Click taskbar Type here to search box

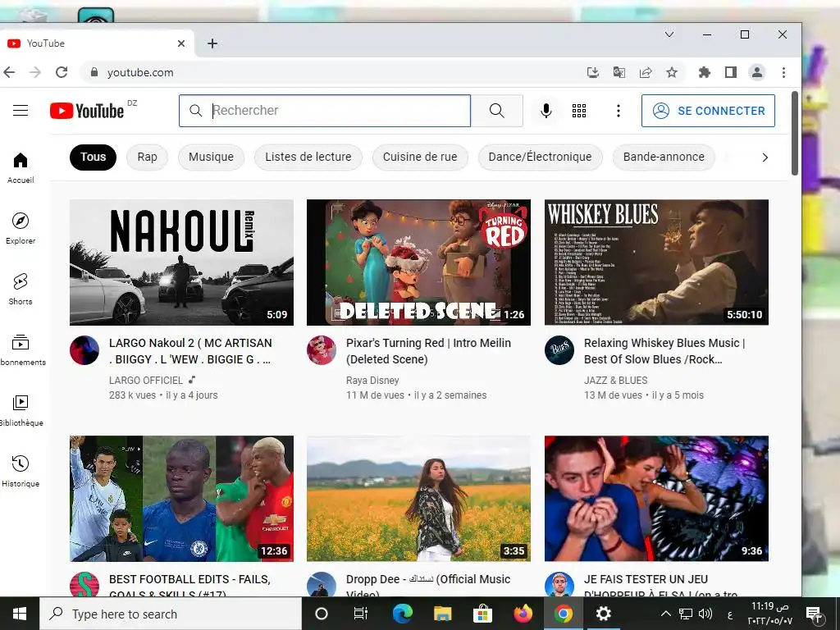(x=171, y=614)
